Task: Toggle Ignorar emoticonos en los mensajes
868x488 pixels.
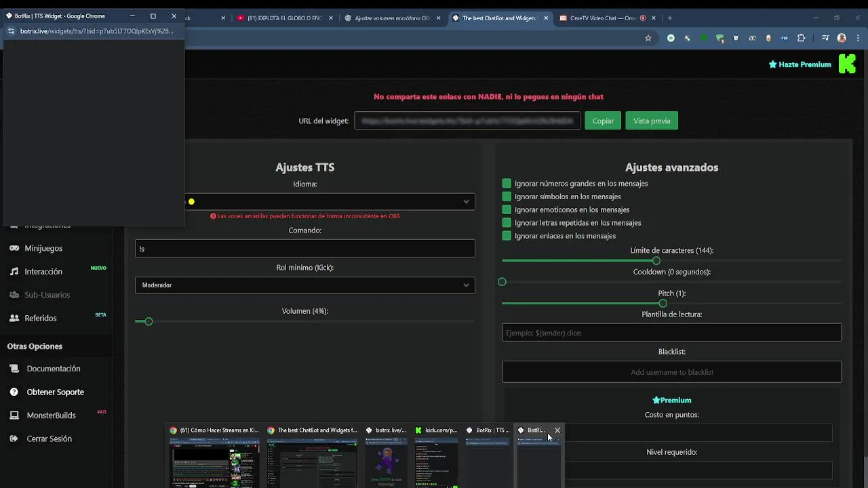Action: click(507, 209)
